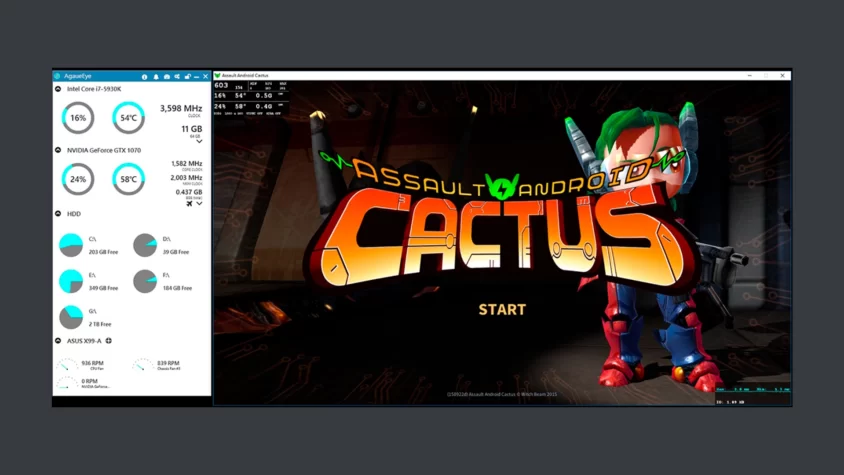Open the info icon in AgaueEye title bar

(x=144, y=76)
